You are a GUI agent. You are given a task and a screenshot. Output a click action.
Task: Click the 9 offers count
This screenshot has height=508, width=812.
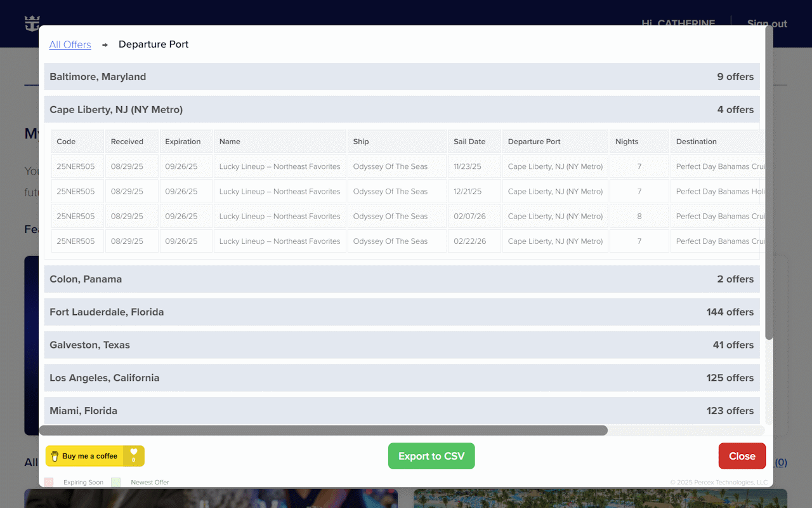click(x=735, y=77)
